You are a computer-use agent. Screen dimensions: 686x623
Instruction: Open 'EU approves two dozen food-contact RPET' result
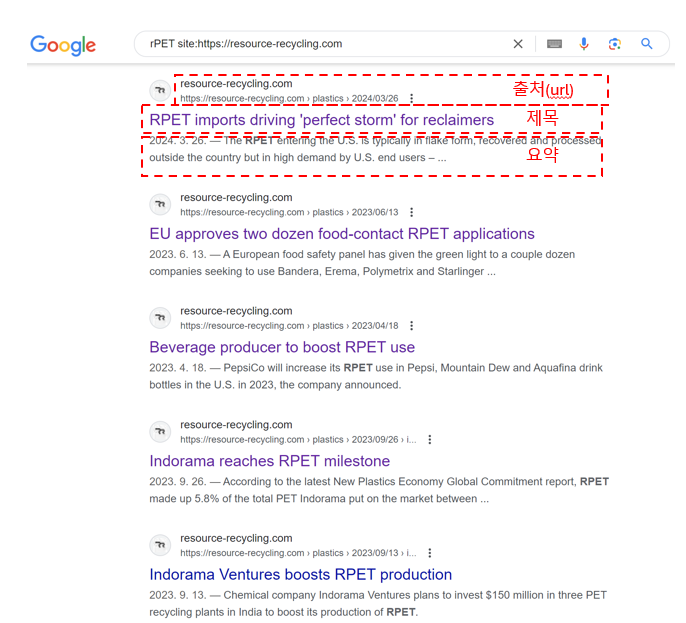[342, 234]
